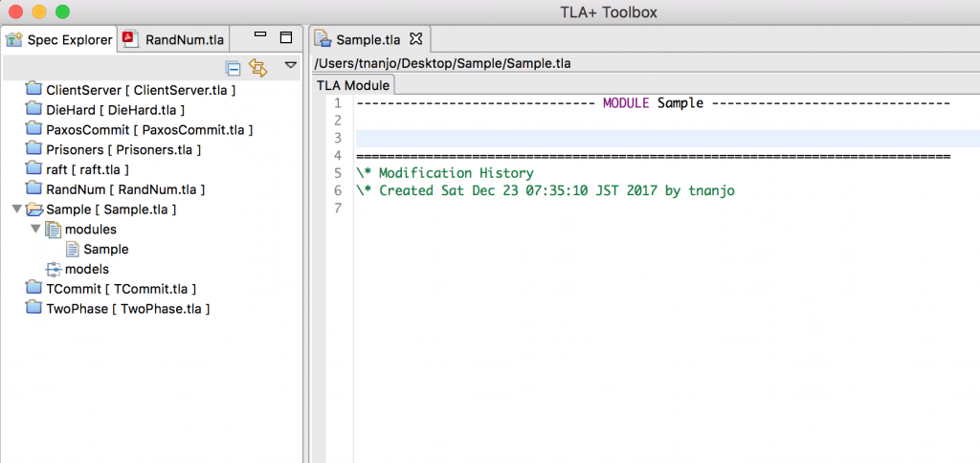This screenshot has width=980, height=463.
Task: Select RandNum [ RandNum.tla ] spec
Action: 125,189
